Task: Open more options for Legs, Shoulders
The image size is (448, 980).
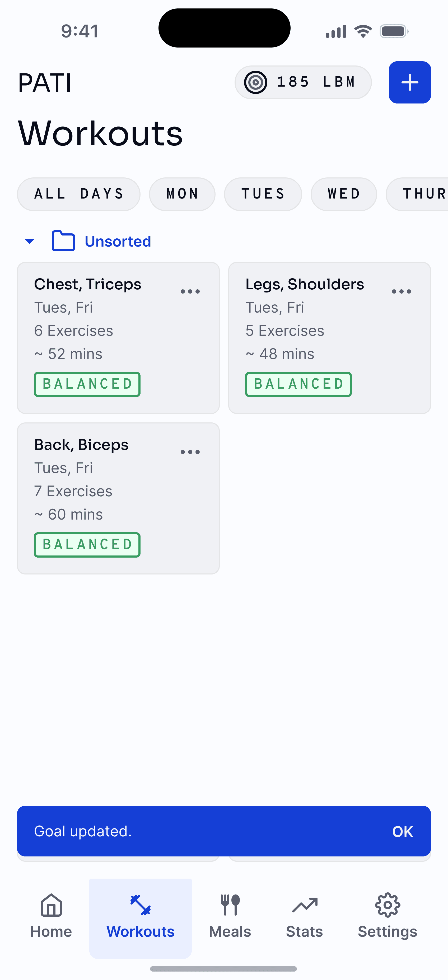Action: 401,291
